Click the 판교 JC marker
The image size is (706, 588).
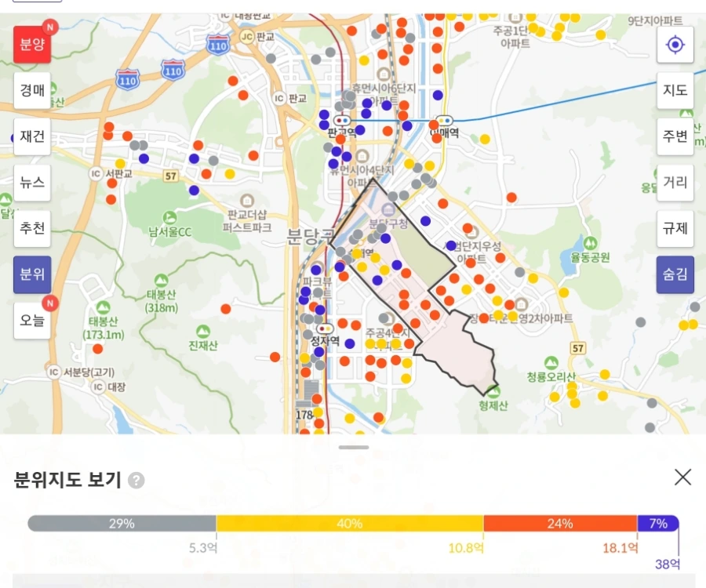[x=246, y=36]
